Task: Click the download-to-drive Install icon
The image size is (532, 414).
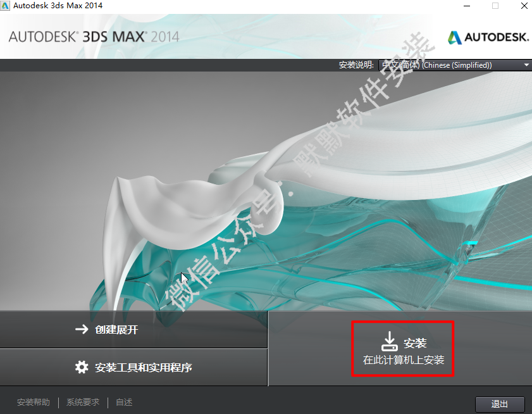Action: click(x=390, y=341)
